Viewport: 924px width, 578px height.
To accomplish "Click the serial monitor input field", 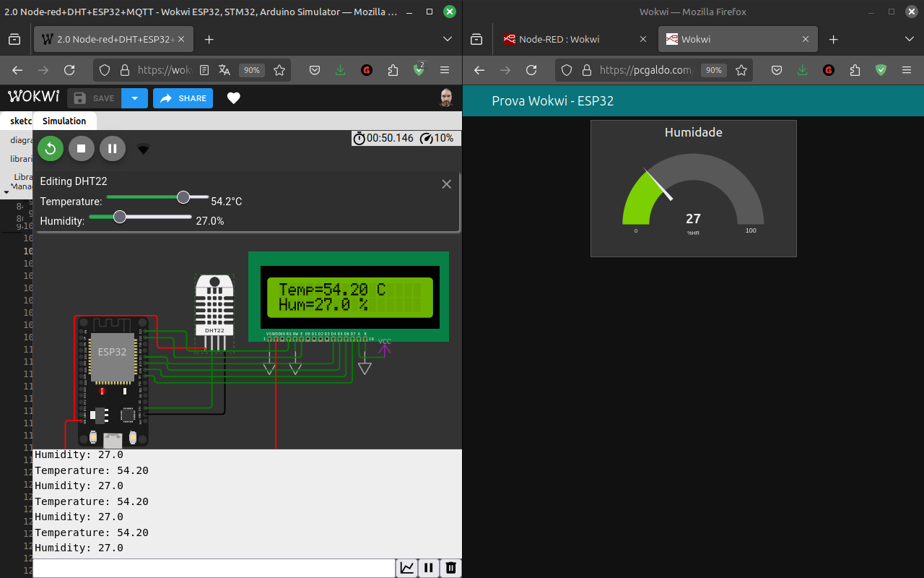I will click(x=214, y=568).
